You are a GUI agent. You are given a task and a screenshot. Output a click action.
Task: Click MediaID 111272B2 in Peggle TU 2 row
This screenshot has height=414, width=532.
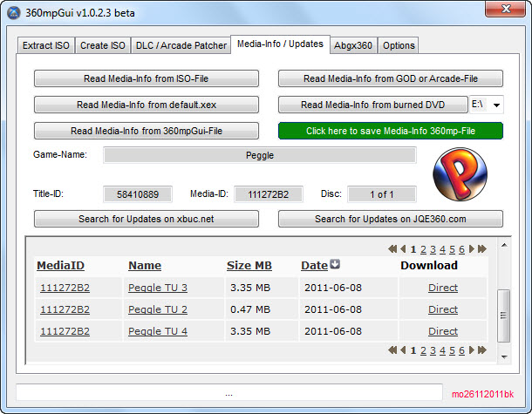65,309
